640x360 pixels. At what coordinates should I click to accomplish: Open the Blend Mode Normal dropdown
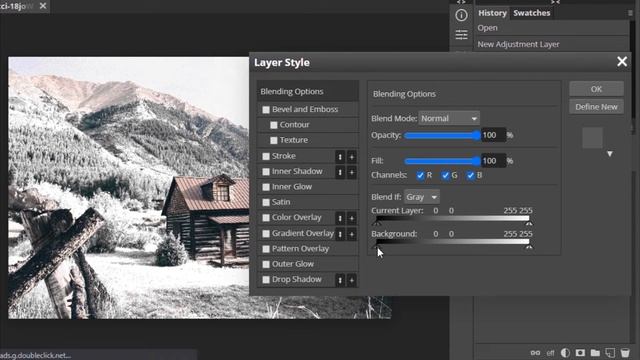(449, 118)
